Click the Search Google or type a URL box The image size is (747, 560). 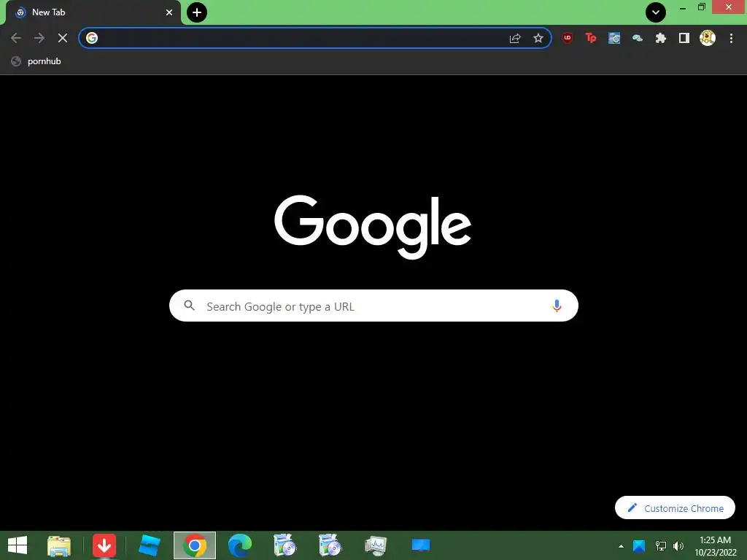[373, 306]
